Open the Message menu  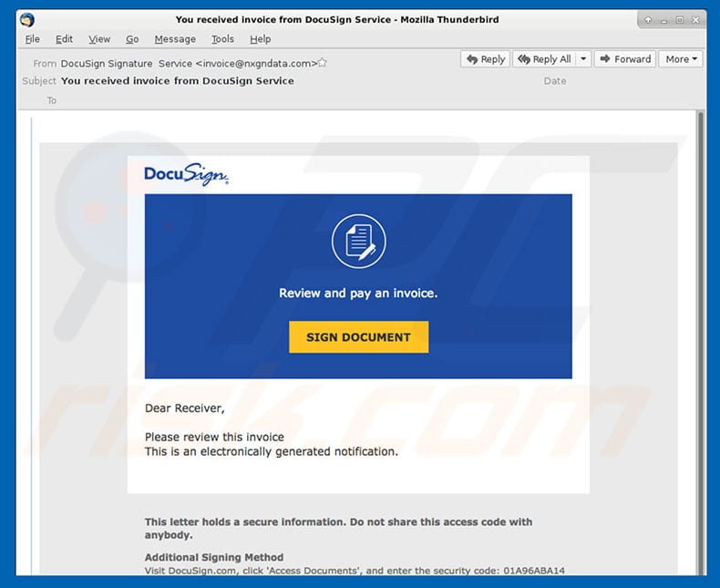pyautogui.click(x=175, y=39)
